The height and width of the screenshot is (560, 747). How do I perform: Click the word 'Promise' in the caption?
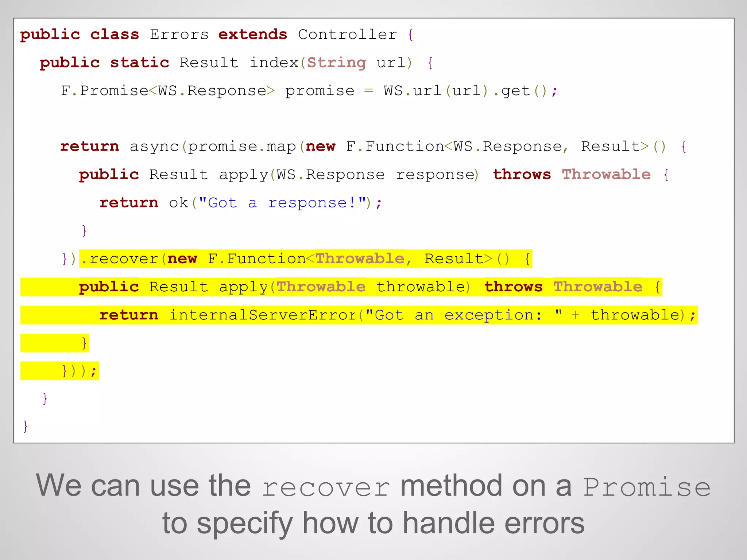coord(647,487)
